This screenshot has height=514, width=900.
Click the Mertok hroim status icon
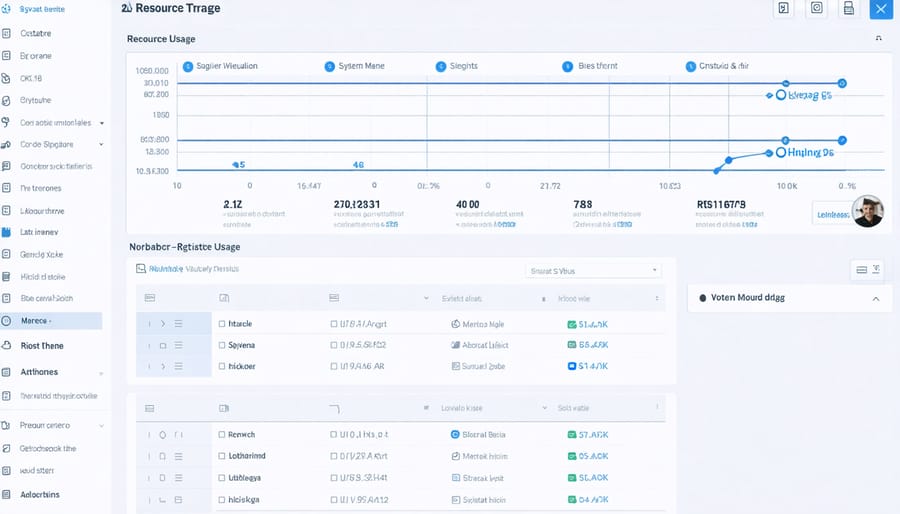[x=456, y=456]
